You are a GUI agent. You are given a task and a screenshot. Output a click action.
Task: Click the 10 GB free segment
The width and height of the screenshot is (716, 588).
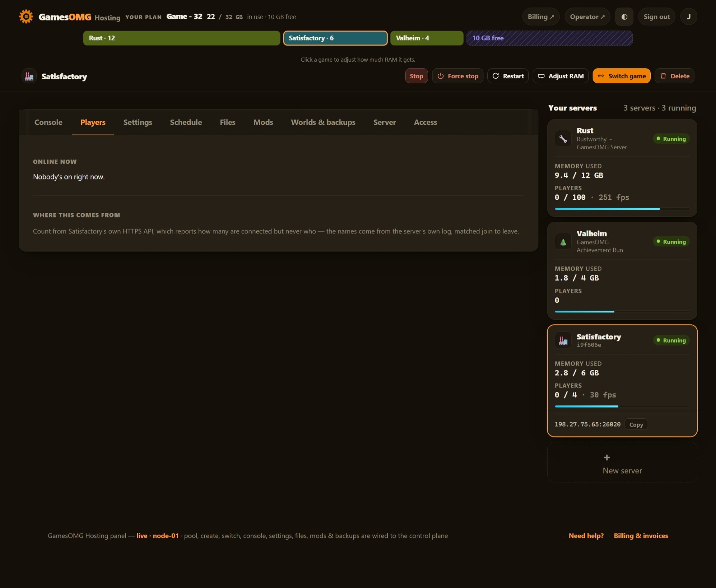[549, 38]
